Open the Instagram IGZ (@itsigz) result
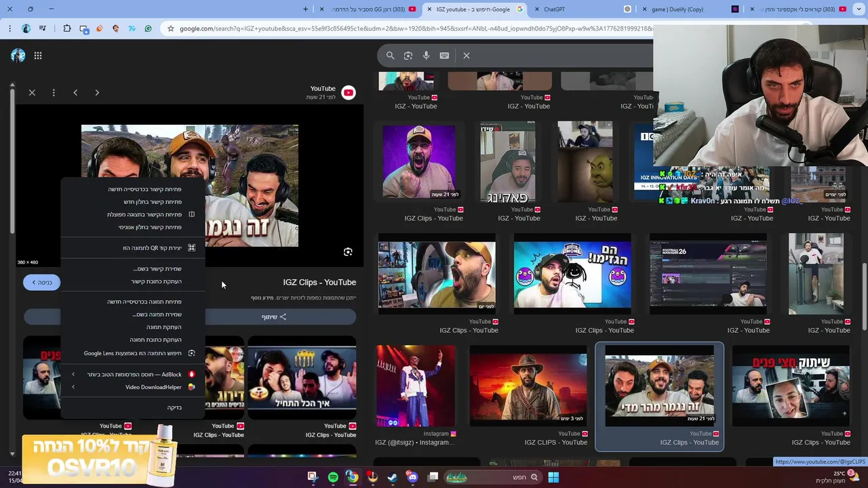 [x=416, y=386]
